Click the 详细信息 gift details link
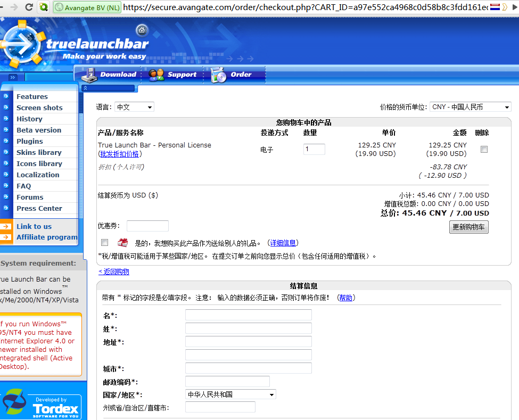 click(x=283, y=243)
